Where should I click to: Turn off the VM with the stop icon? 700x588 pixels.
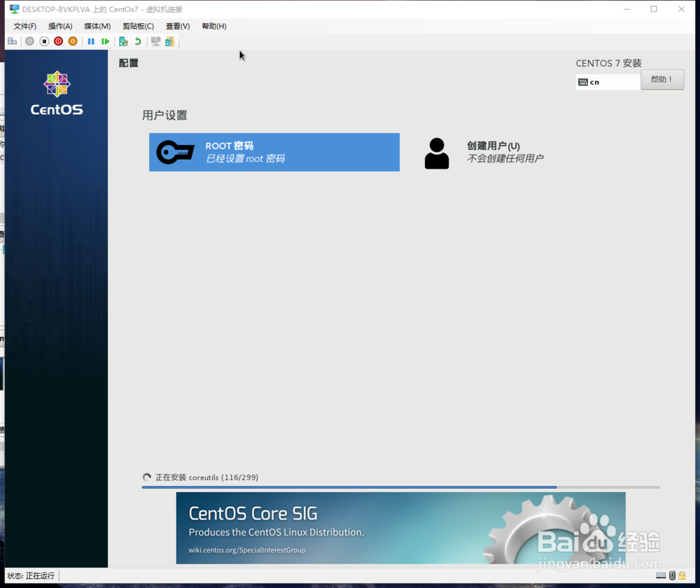point(43,41)
